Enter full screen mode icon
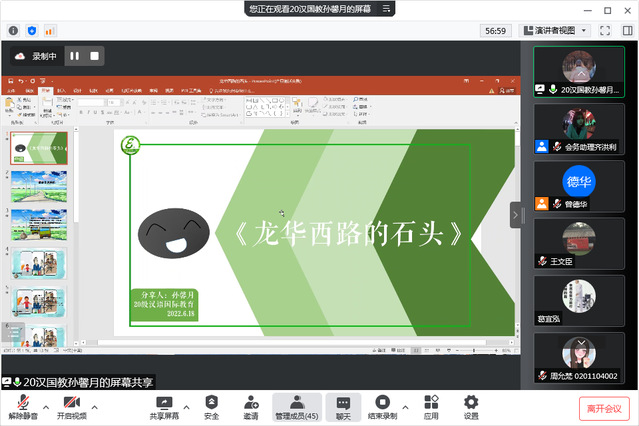The width and height of the screenshot is (639, 426). [603, 31]
